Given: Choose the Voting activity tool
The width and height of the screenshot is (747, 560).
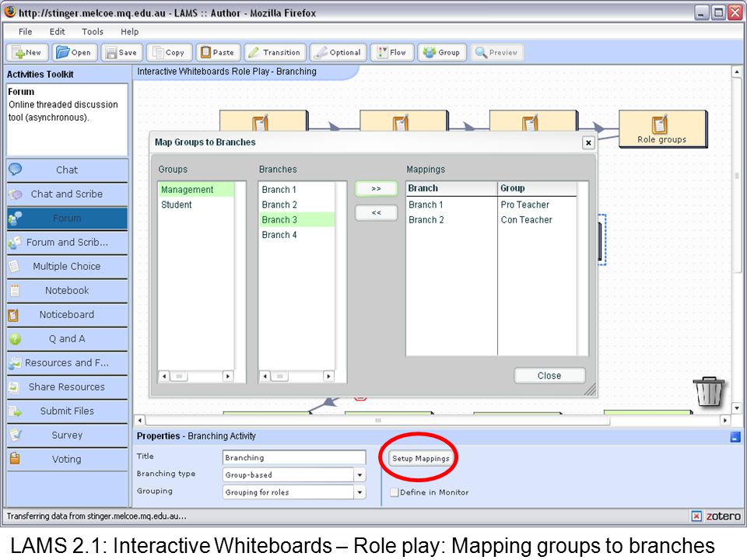Looking at the screenshot, I should pos(67,459).
